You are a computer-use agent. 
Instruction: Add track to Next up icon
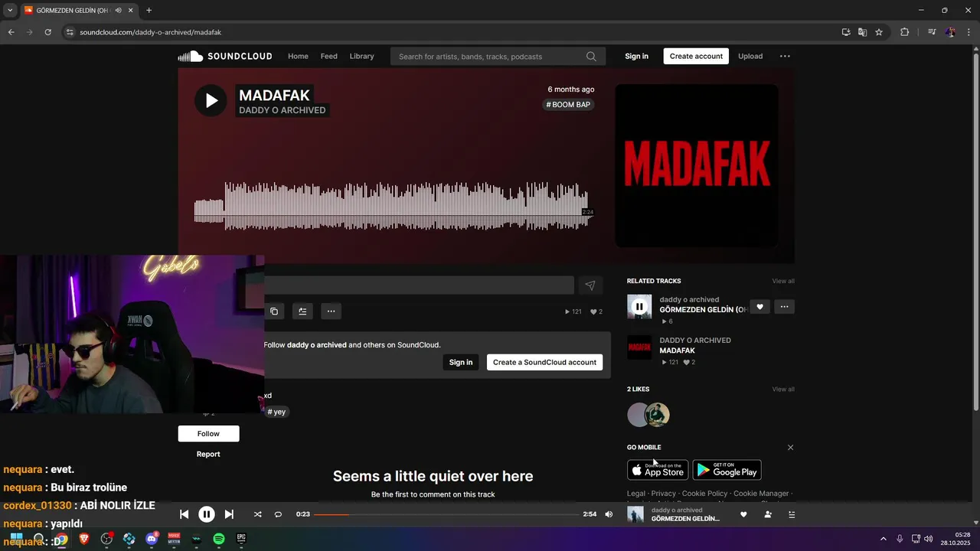coord(302,311)
